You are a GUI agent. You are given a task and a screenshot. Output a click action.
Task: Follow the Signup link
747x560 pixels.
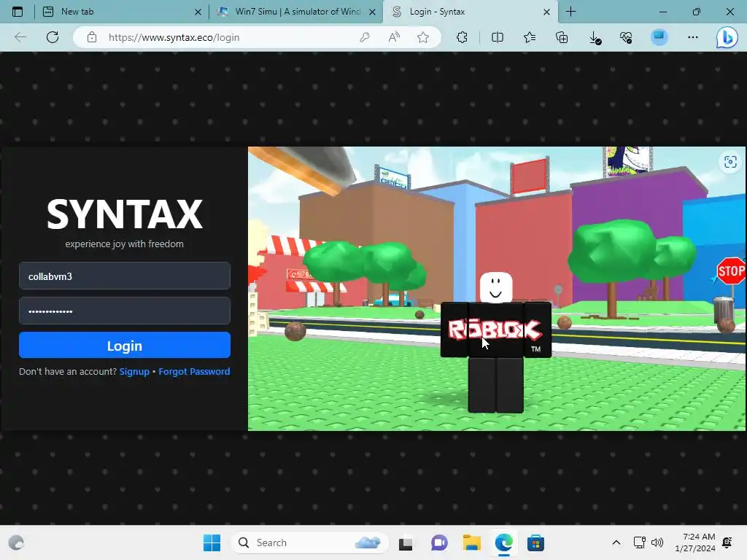(x=134, y=371)
